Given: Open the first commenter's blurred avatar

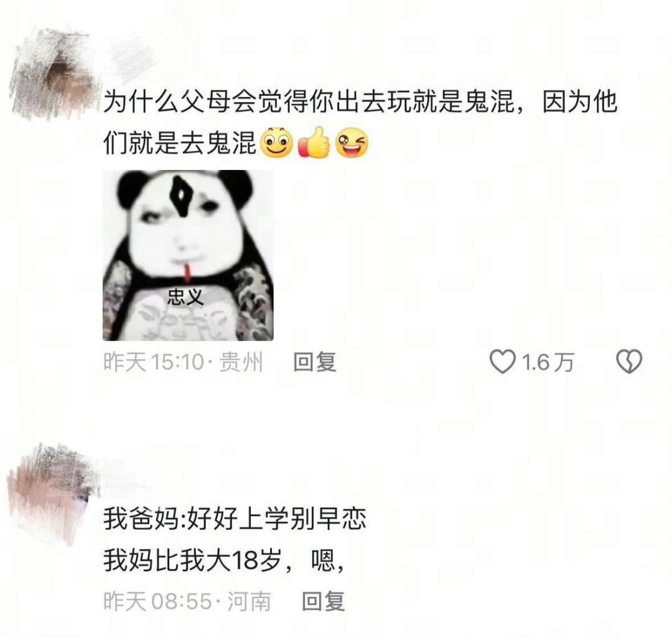Looking at the screenshot, I should tap(54, 73).
